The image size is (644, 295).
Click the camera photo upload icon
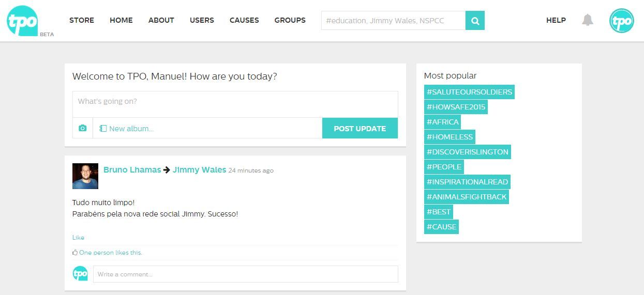[83, 128]
